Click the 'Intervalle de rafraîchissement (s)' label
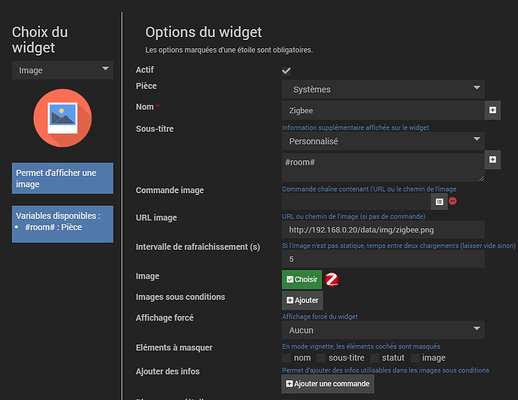Image resolution: width=518 pixels, height=400 pixels. coord(198,247)
